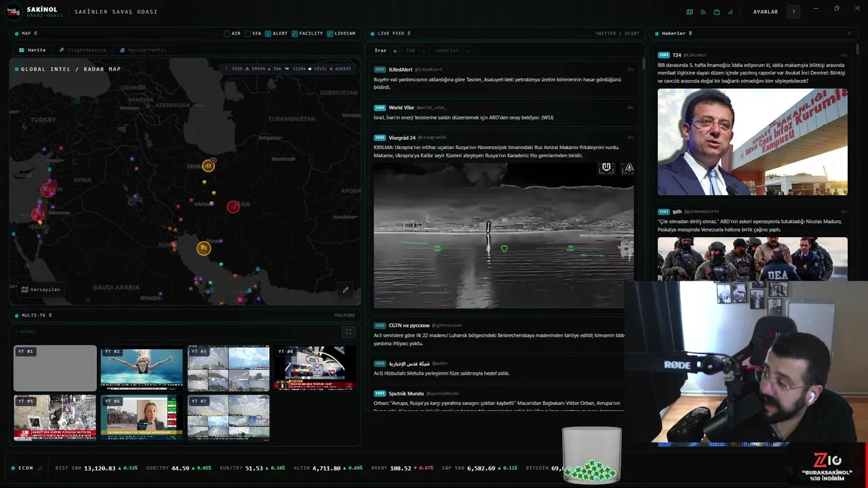Click the T24 account name
This screenshot has height=488, width=868.
pos(677,55)
